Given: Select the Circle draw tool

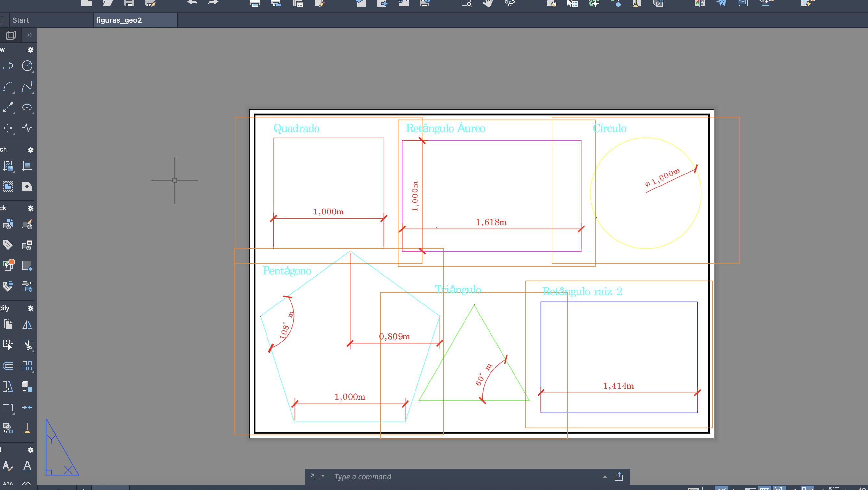Looking at the screenshot, I should (27, 66).
